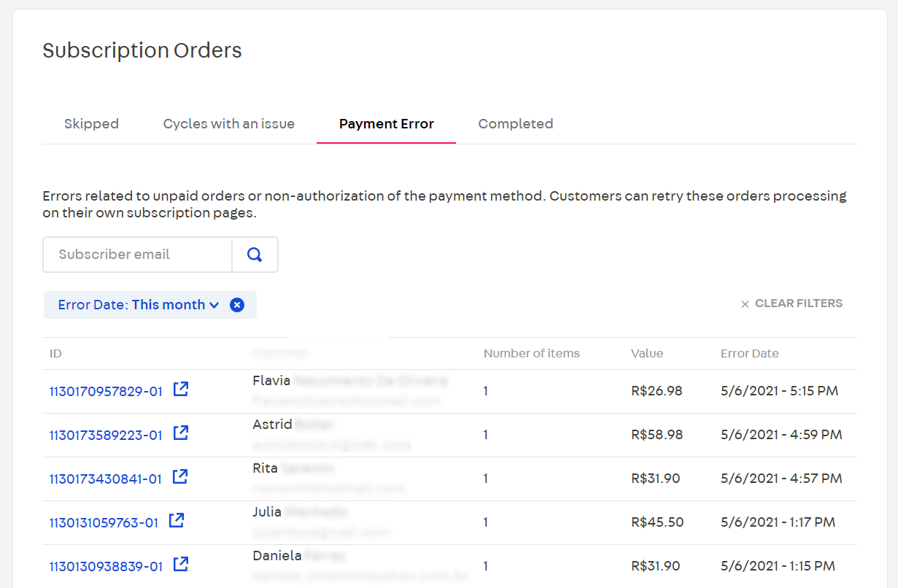This screenshot has height=588, width=898.
Task: Click the Error Date column header
Action: (x=749, y=354)
